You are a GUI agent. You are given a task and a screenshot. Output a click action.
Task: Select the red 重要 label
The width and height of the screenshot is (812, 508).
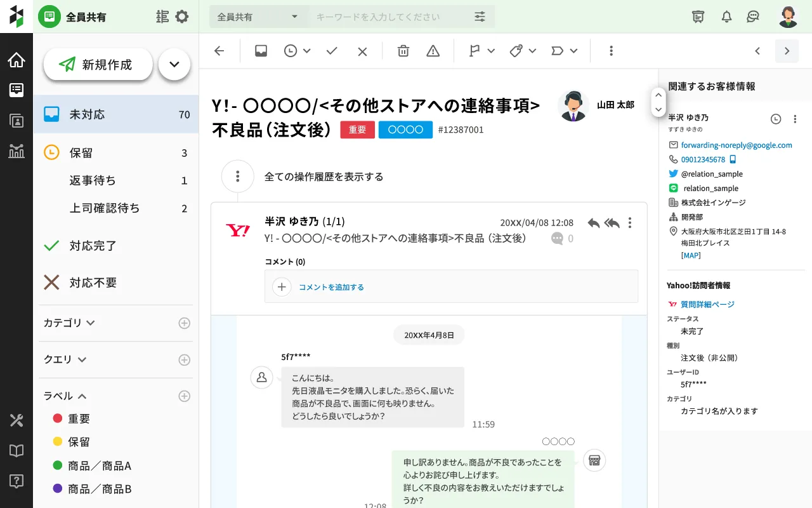[x=72, y=418]
